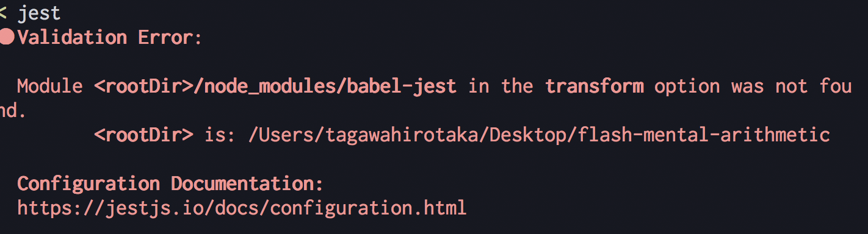Viewport: 868px width, 234px height.
Task: Click the word "option" in error message
Action: coord(687,86)
